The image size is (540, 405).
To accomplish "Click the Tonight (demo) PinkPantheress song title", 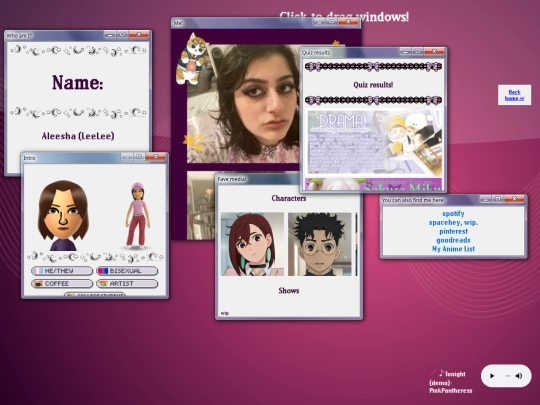I will [x=451, y=382].
